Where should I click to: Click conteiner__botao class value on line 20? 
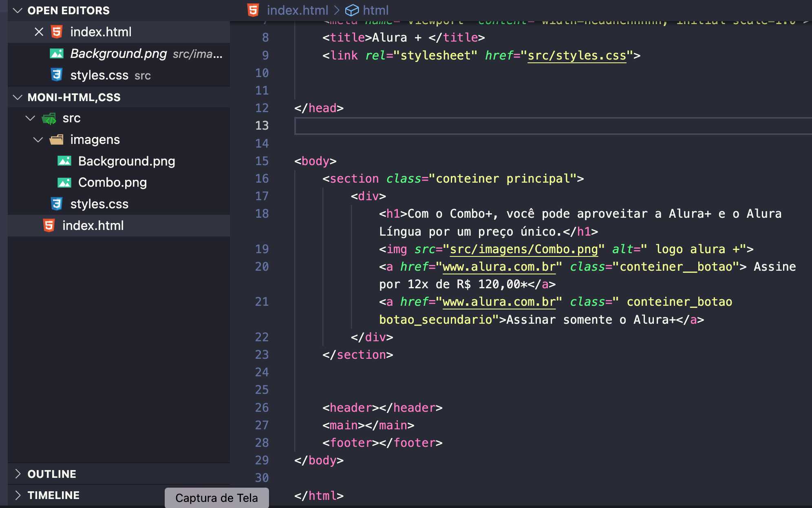point(676,267)
